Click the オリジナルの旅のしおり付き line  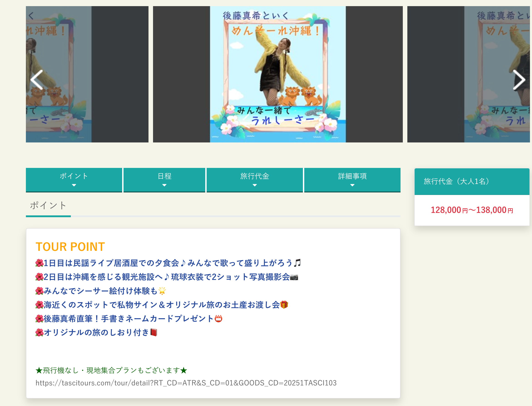(x=96, y=333)
